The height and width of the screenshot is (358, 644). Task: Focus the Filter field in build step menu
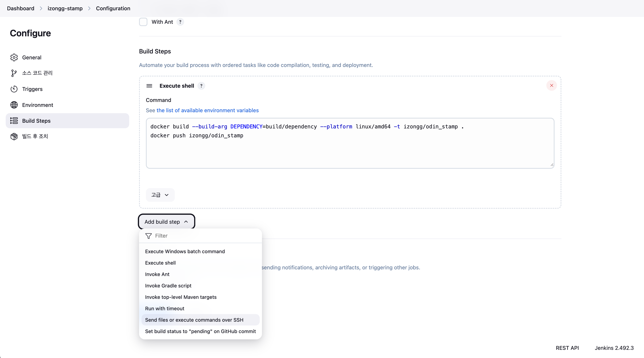[205, 236]
